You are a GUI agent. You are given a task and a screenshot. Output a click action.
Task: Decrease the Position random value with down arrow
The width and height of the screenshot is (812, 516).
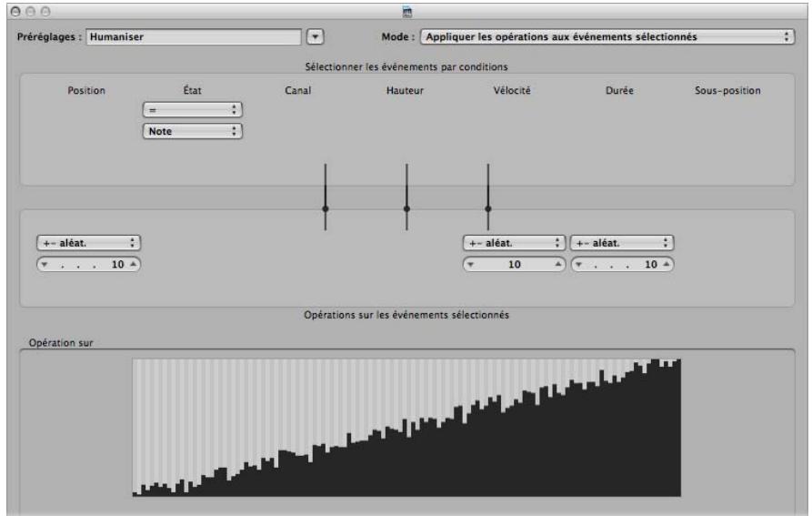click(x=45, y=264)
